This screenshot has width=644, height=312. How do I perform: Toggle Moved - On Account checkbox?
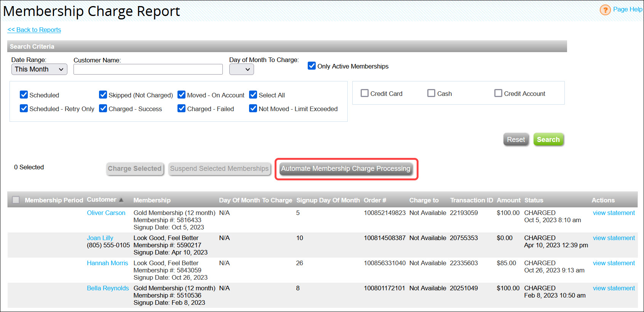click(182, 95)
